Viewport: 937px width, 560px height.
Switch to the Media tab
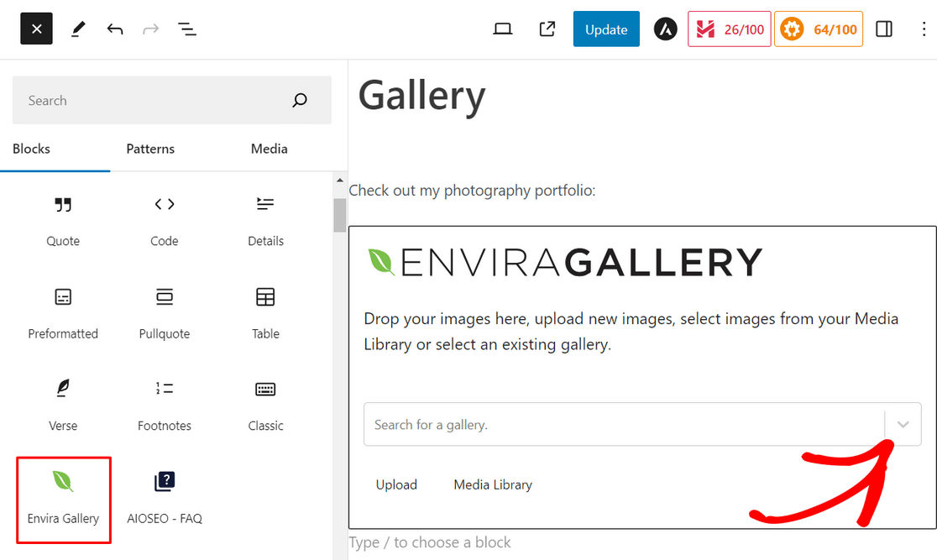click(269, 149)
